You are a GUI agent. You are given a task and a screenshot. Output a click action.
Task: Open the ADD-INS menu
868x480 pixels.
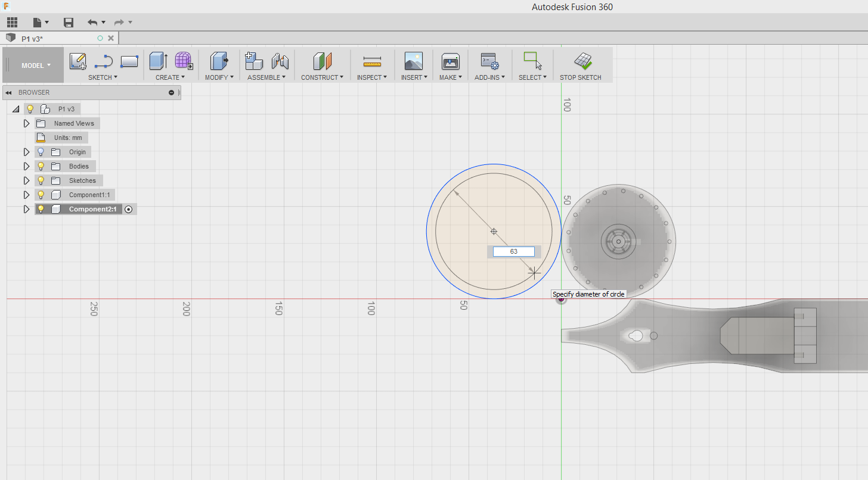[489, 77]
